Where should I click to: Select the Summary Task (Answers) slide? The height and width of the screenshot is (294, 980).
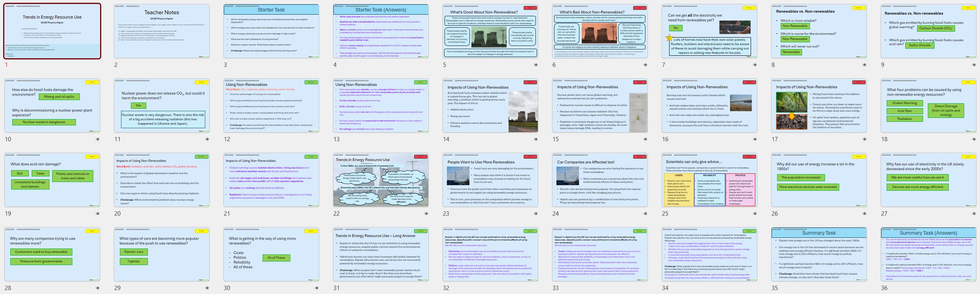point(929,254)
